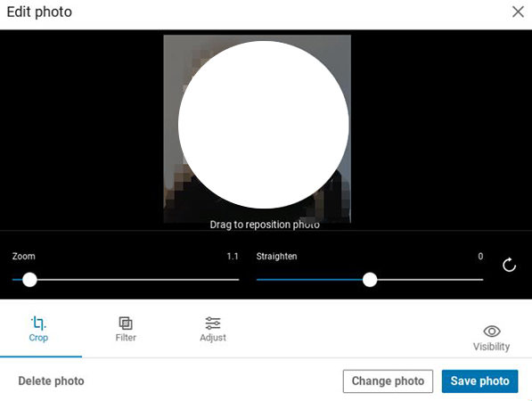Screen dimensions: 532x401
Task: Open the Filter tab
Action: [x=126, y=329]
